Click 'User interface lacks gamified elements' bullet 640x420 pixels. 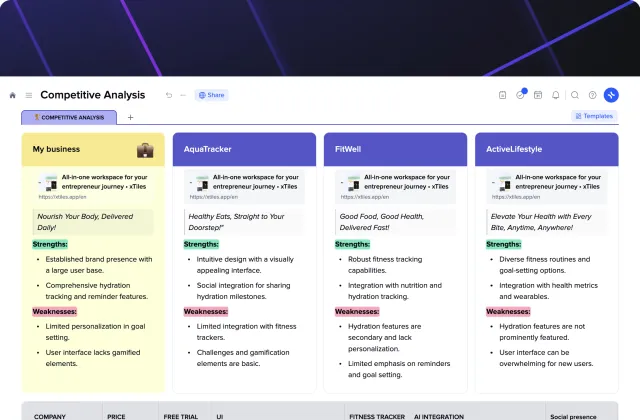tap(93, 358)
